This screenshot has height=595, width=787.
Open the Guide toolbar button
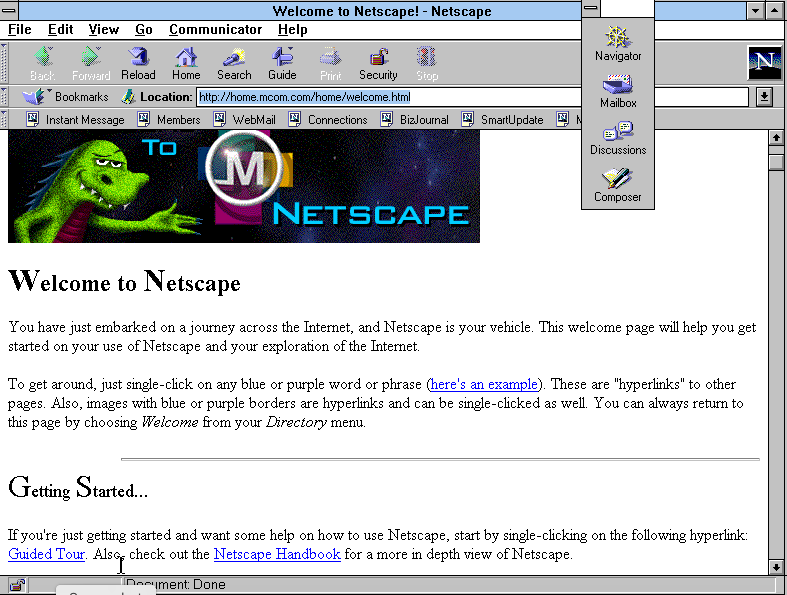point(282,64)
